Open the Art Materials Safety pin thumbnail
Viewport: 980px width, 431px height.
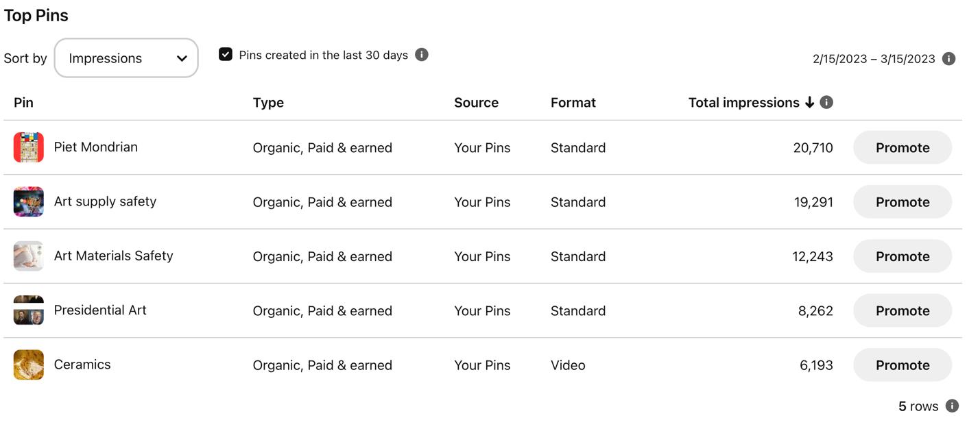tap(29, 256)
